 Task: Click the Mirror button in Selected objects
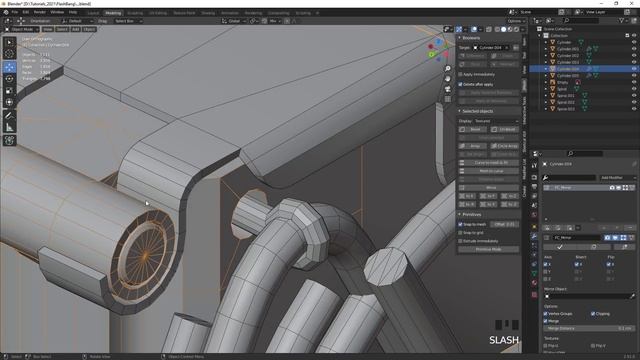click(x=489, y=187)
